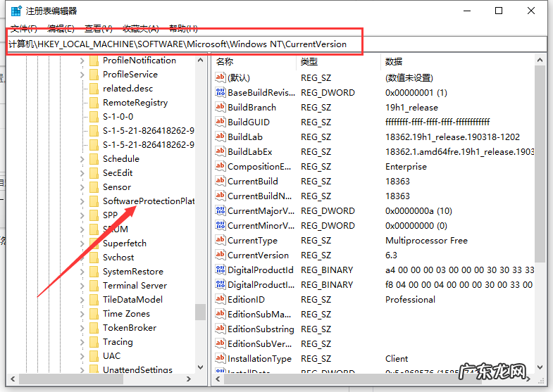The width and height of the screenshot is (553, 392).
Task: Click the BaseBuildRevis... DWORD value icon
Action: point(220,93)
